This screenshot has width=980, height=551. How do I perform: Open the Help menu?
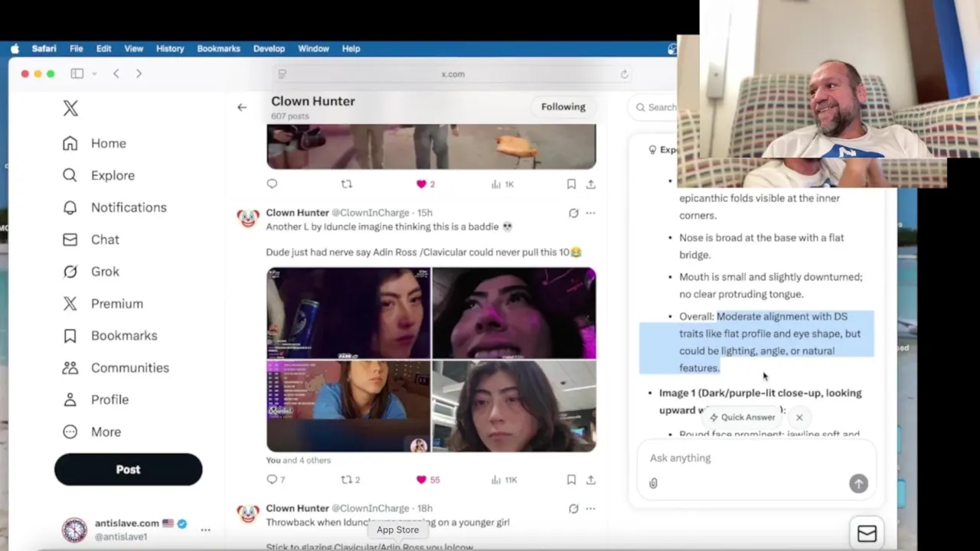[x=351, y=48]
